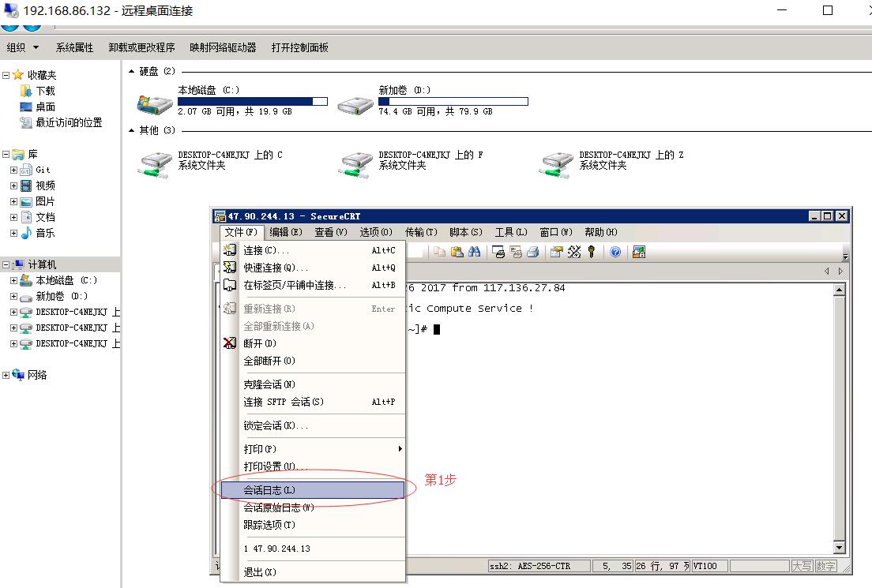Click 映射网络驱动器 in the Explorer toolbar
Image resolution: width=872 pixels, height=588 pixels.
(x=223, y=48)
